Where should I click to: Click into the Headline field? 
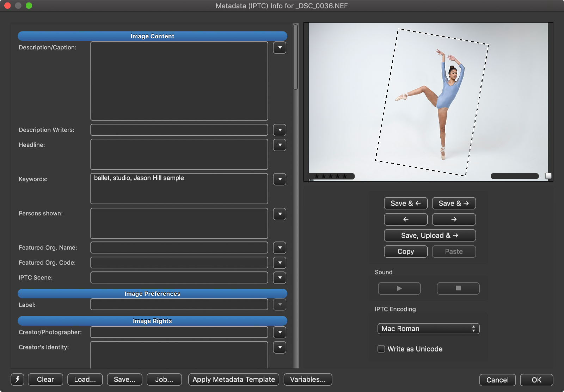coord(179,154)
